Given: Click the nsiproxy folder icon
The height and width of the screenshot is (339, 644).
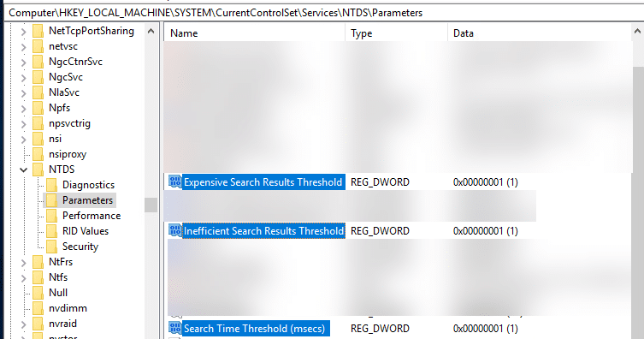Looking at the screenshot, I should point(38,154).
